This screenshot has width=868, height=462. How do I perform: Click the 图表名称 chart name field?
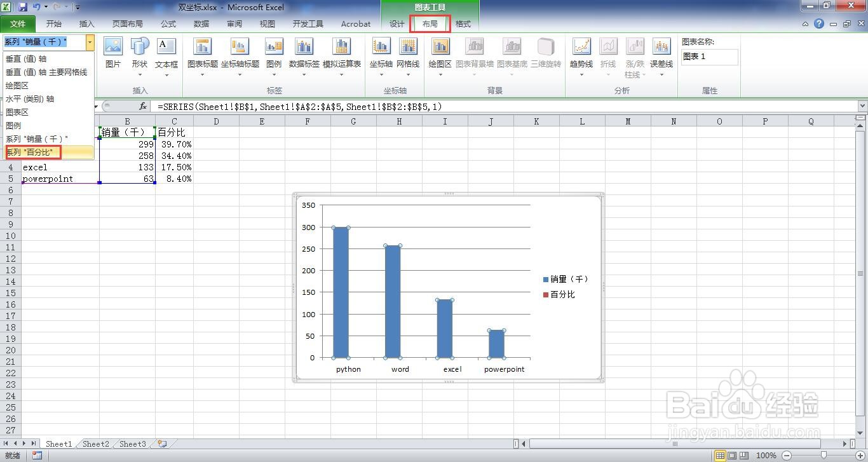[710, 57]
